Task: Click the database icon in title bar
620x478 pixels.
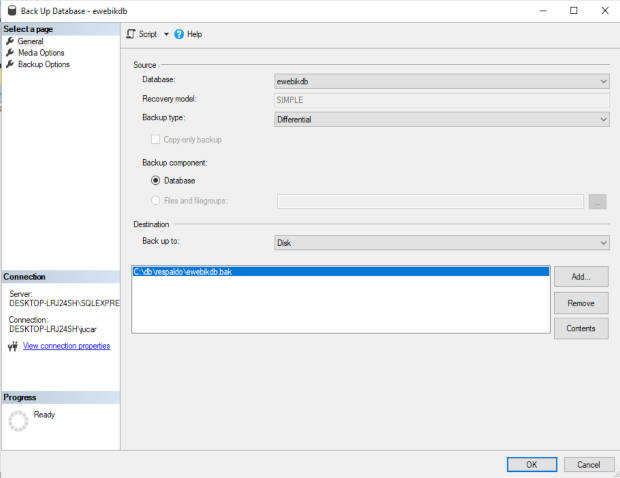Action: 12,11
